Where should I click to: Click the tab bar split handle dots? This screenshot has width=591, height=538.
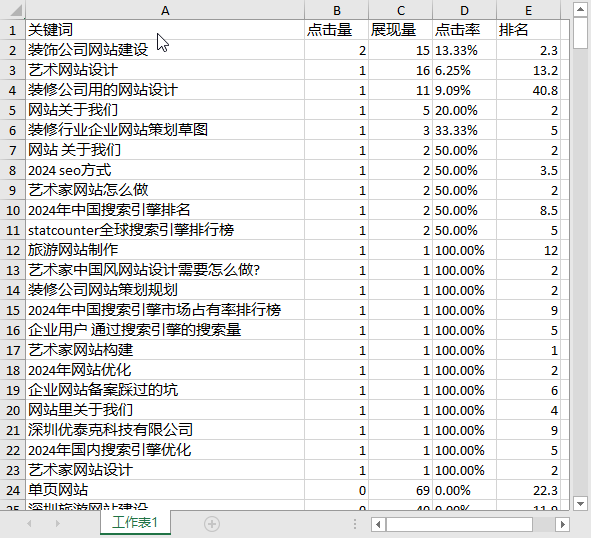tap(355, 524)
